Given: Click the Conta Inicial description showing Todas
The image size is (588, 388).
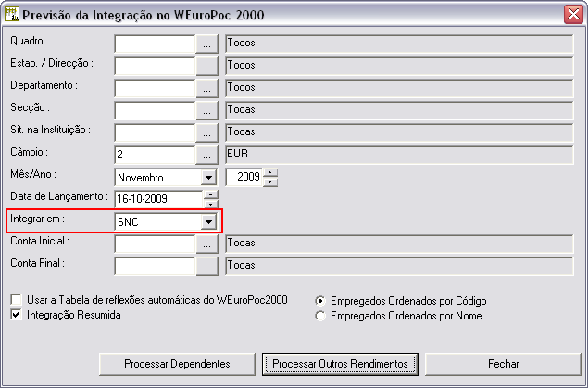Looking at the screenshot, I should [399, 244].
